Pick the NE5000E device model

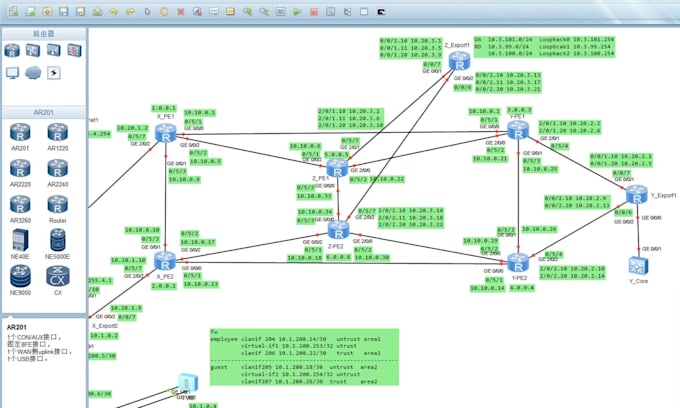[x=58, y=244]
